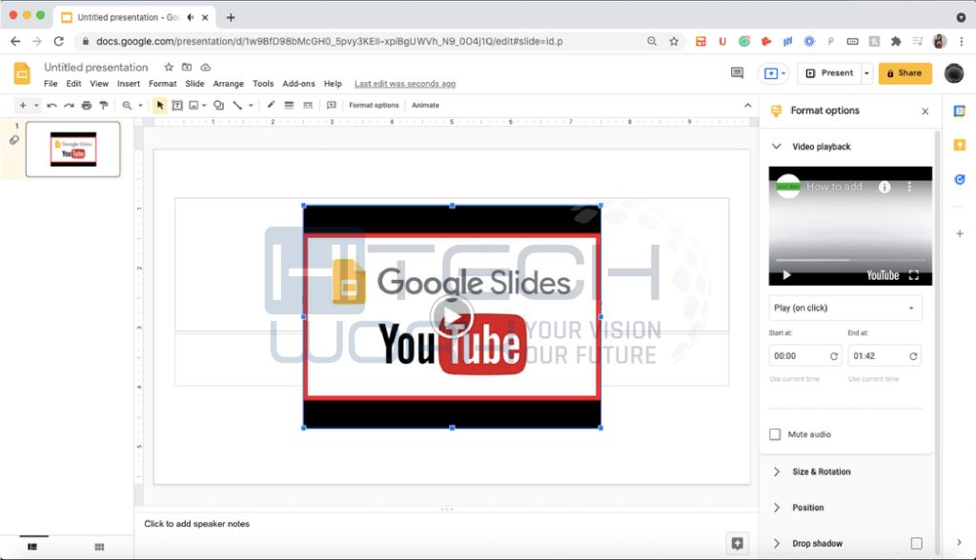Select the Shape tool
This screenshot has height=560, width=976.
(x=218, y=105)
